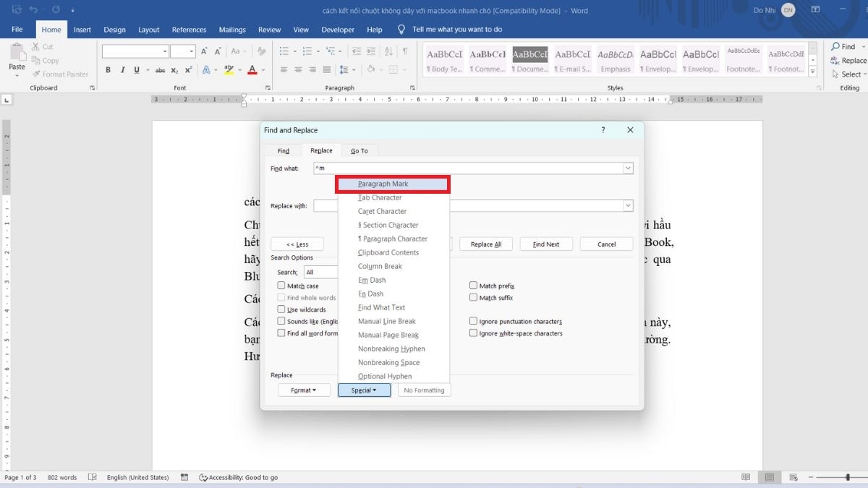Open the Format dropdown button
Viewport: 868px width, 488px height.
pyautogui.click(x=304, y=390)
